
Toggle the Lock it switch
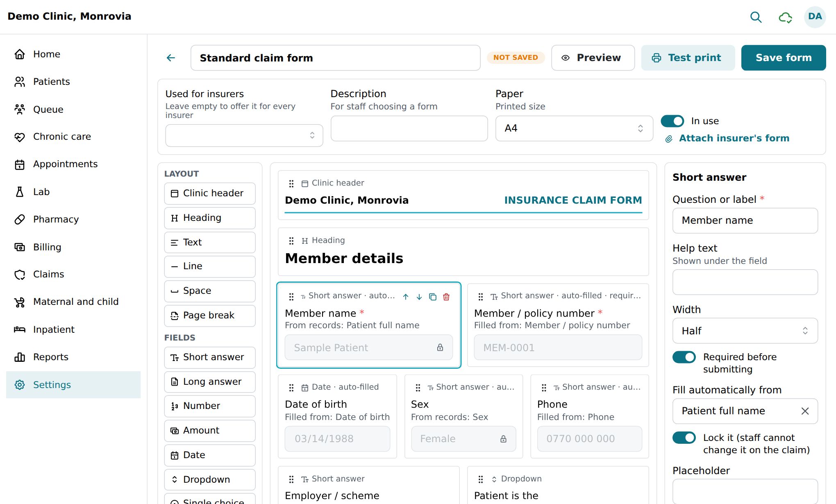(684, 438)
